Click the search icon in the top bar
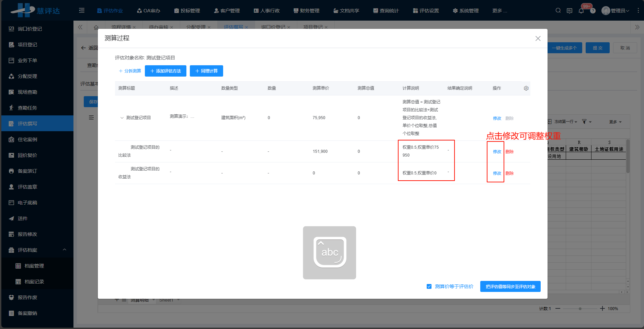Screen dimensions: 644x329 (558, 10)
